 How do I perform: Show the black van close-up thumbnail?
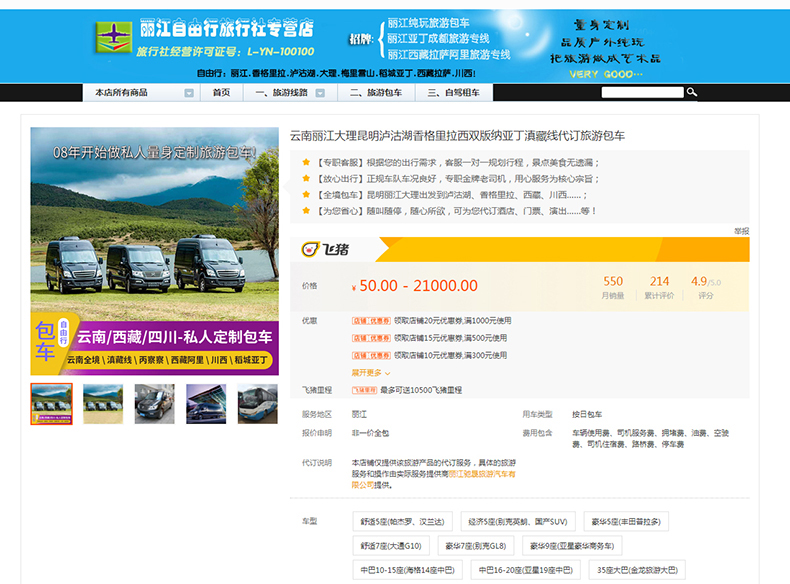coord(154,404)
